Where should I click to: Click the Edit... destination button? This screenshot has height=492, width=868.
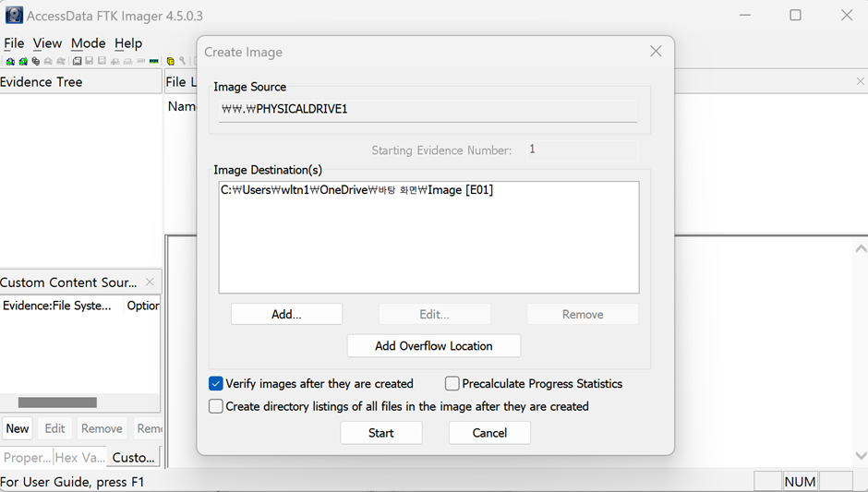(435, 315)
